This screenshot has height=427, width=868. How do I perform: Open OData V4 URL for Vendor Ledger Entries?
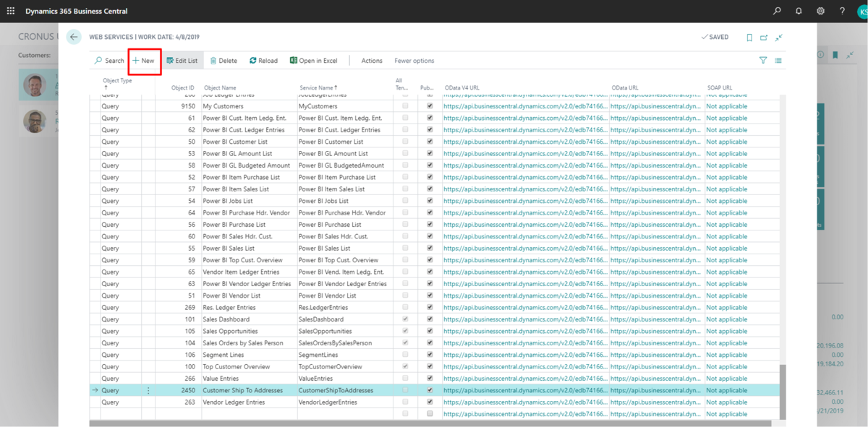(x=526, y=402)
